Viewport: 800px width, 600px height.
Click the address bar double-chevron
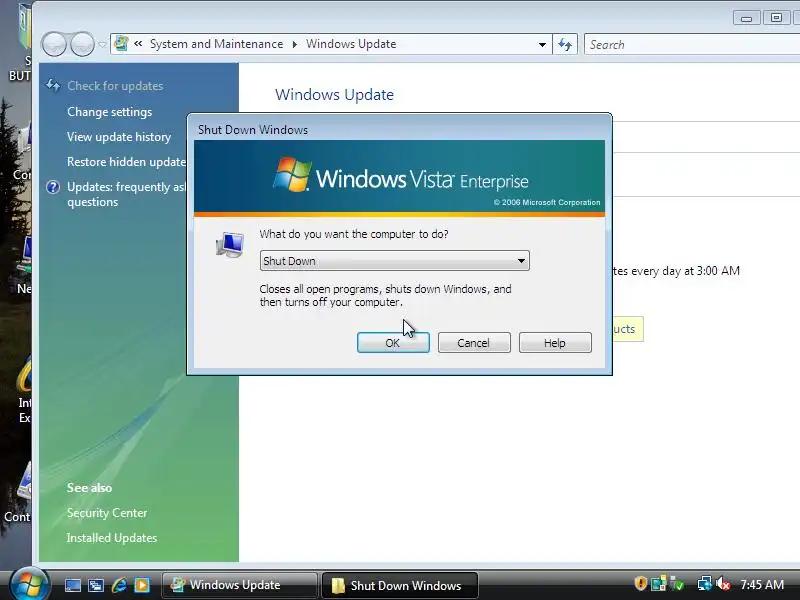(x=138, y=44)
